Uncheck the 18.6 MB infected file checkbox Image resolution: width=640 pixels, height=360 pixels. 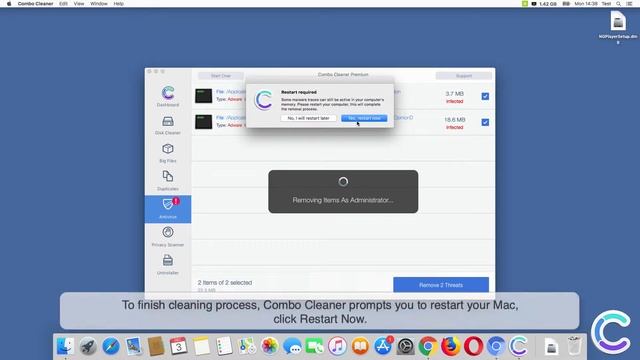485,122
